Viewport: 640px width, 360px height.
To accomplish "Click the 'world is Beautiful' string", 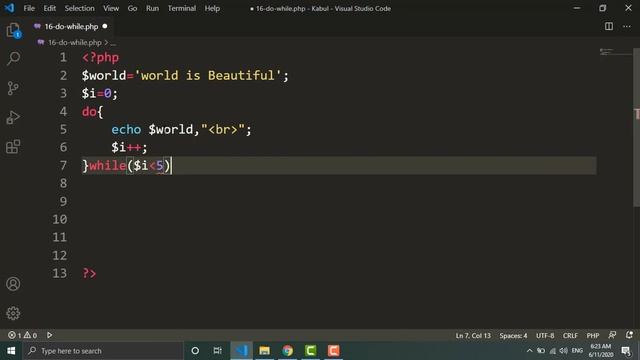I will (x=208, y=76).
